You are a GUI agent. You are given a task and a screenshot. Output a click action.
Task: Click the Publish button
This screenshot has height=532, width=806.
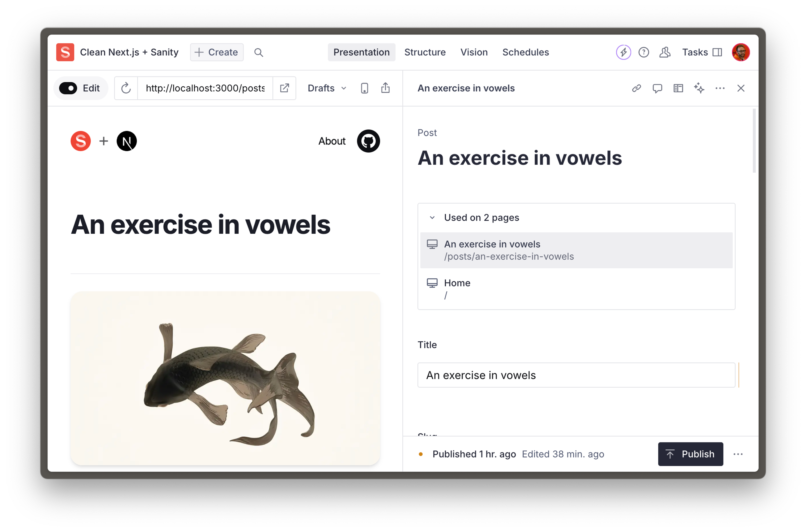690,454
